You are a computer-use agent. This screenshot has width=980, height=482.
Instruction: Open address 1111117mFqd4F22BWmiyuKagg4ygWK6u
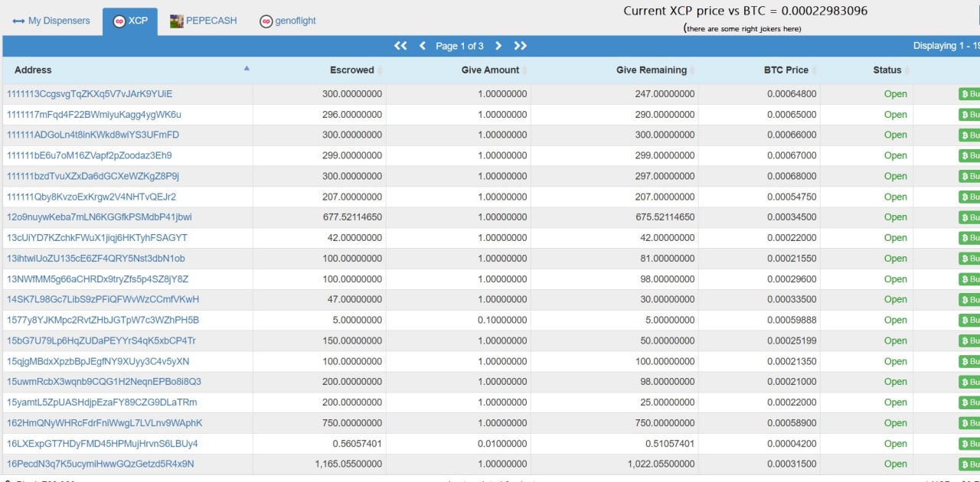pos(94,115)
